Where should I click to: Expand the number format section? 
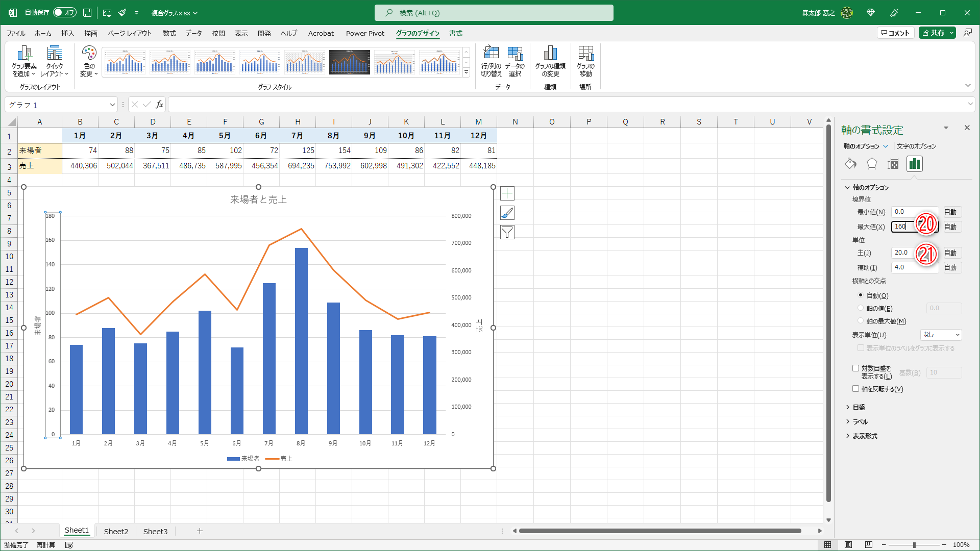pos(865,436)
